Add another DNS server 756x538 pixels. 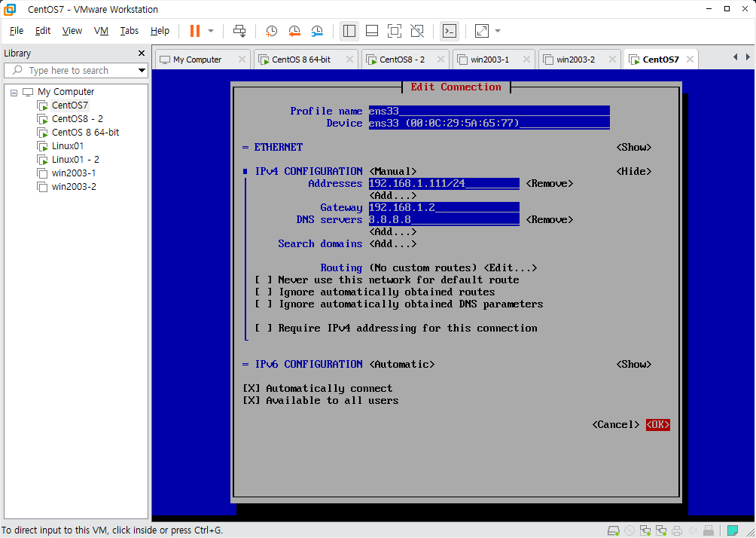[x=393, y=231]
